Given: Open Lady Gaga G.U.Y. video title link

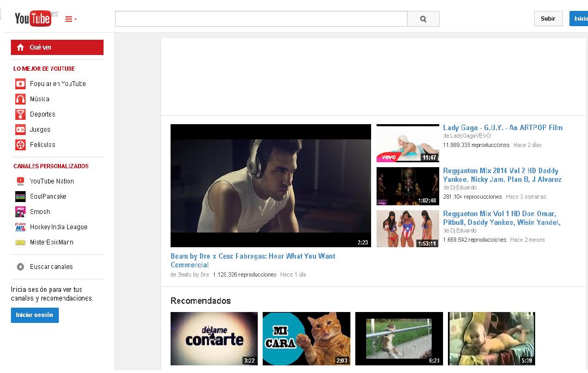Looking at the screenshot, I should [x=502, y=128].
